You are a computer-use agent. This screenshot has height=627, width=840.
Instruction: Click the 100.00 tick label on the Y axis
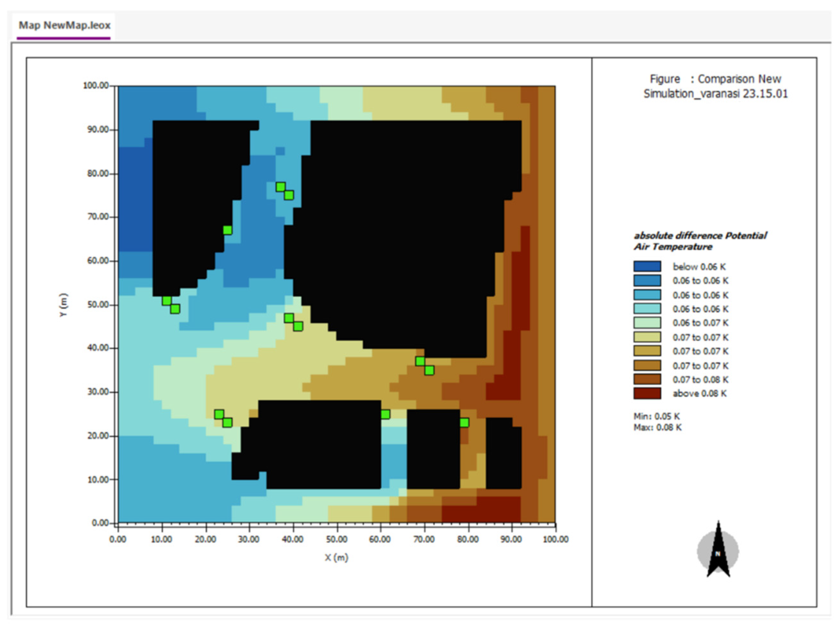[96, 85]
